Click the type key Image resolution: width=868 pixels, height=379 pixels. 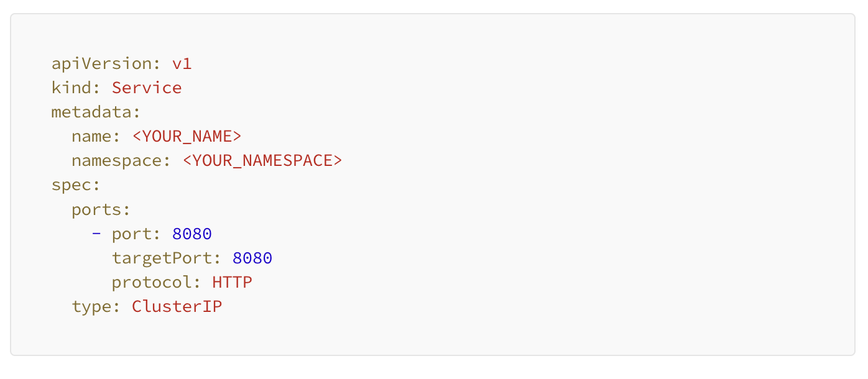coord(92,307)
